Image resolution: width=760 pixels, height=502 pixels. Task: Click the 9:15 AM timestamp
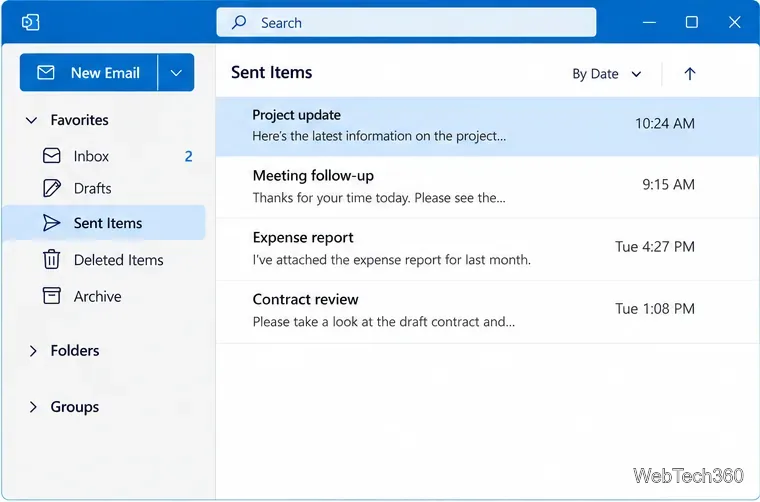click(x=668, y=185)
